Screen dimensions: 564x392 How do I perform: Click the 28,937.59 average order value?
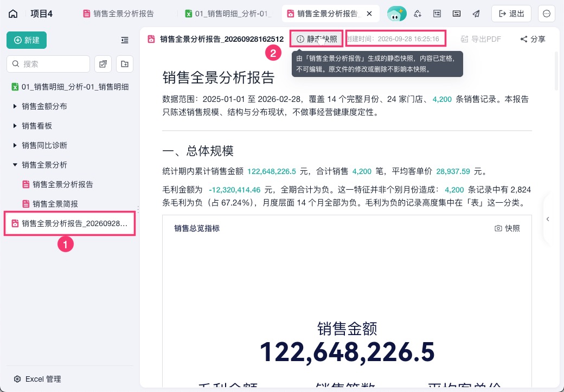pos(453,171)
